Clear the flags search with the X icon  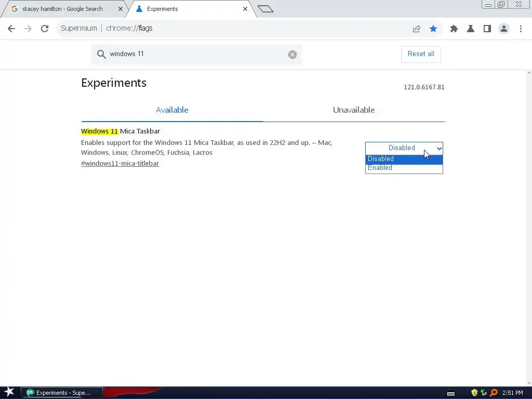[292, 54]
